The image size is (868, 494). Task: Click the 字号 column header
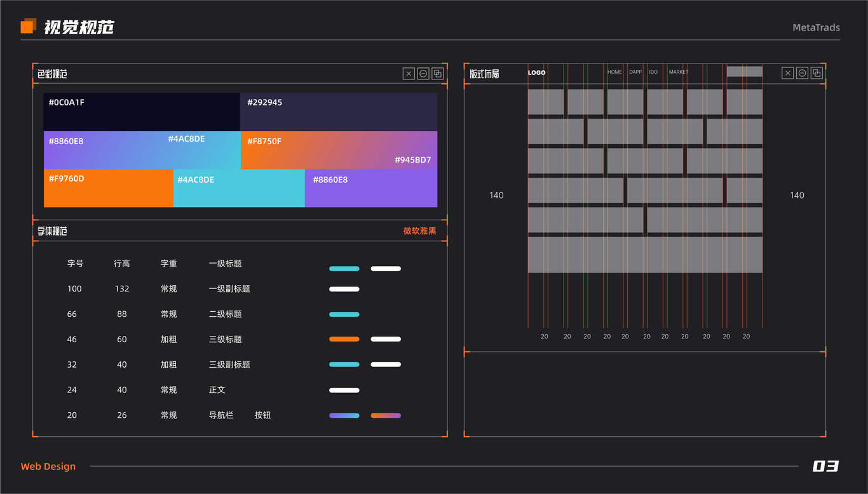pos(75,264)
